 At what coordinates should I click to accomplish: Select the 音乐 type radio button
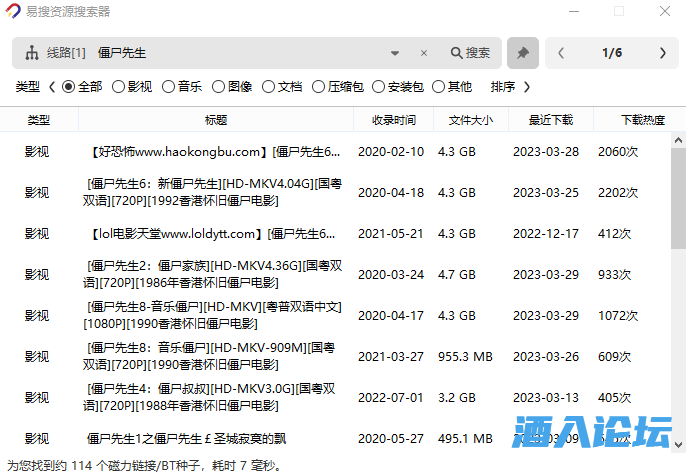point(169,87)
